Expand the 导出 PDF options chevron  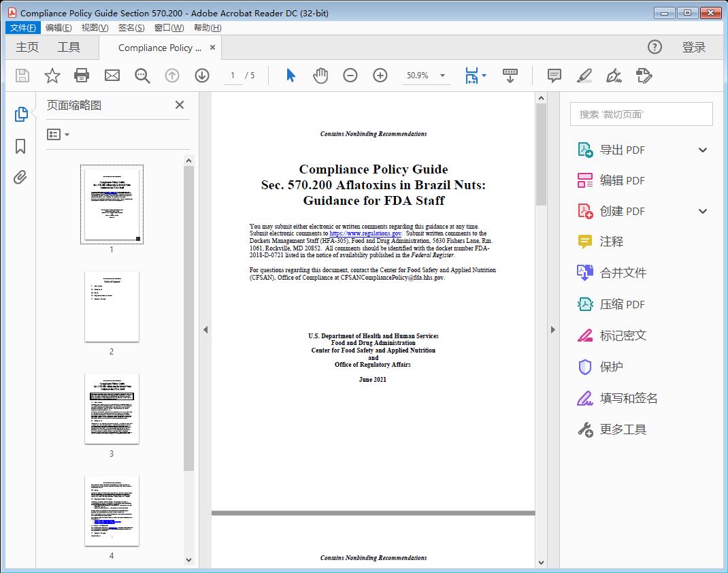click(x=702, y=149)
